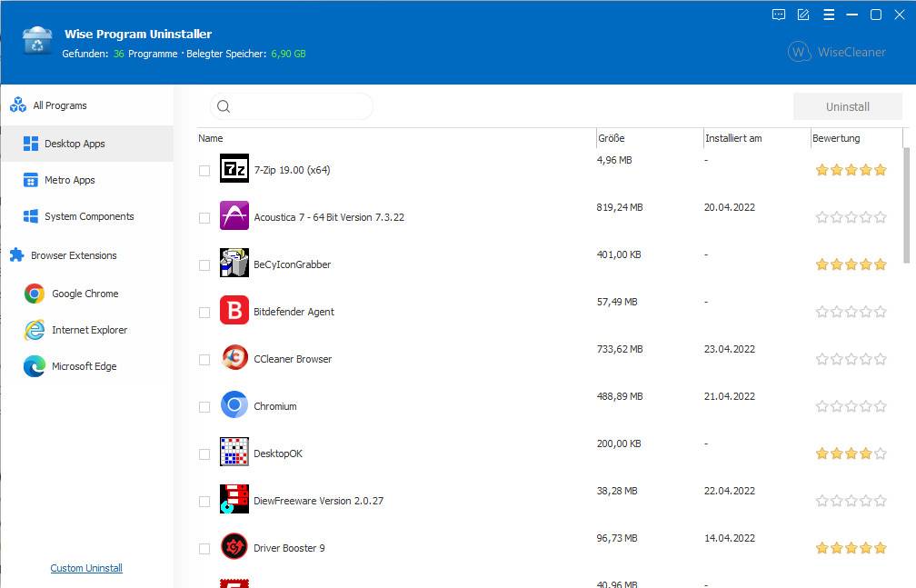Sort by Installiert am column header

pos(757,138)
